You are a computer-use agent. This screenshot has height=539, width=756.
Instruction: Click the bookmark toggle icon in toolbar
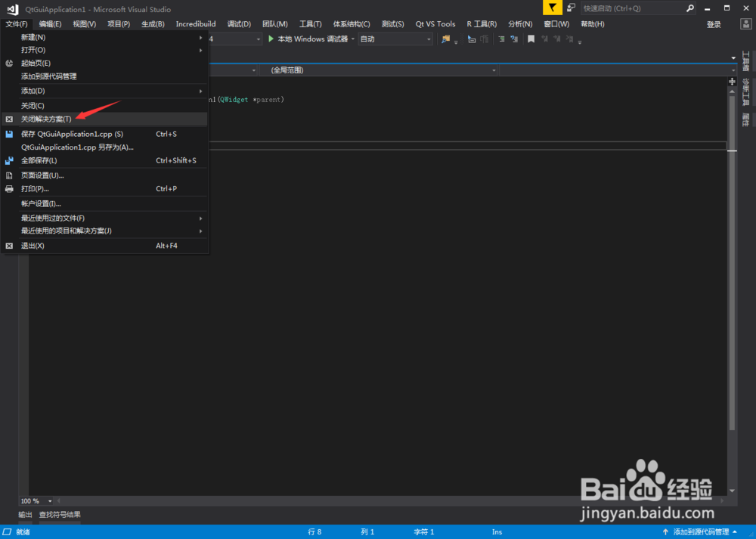531,39
